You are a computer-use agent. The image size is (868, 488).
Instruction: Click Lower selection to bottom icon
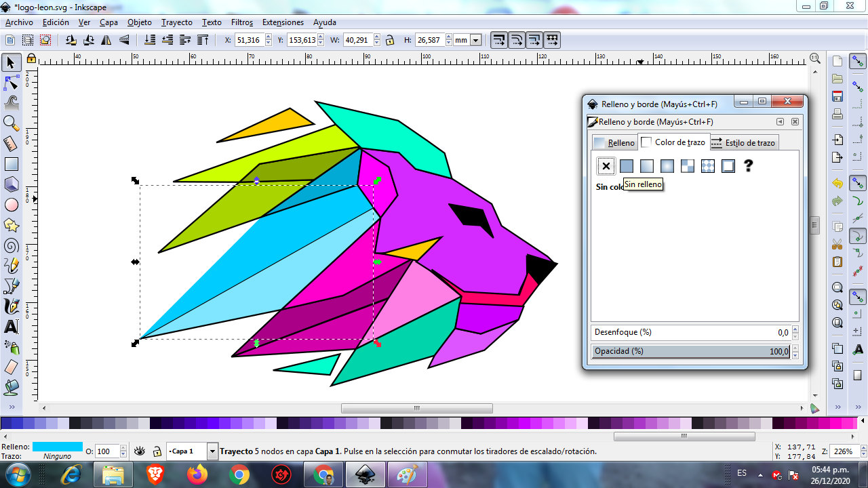point(149,40)
